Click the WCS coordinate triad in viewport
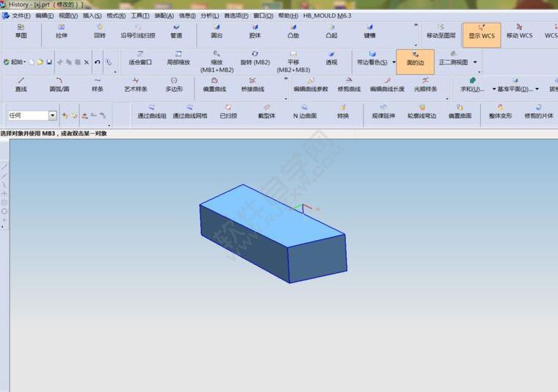This screenshot has width=558, height=392. point(303,208)
